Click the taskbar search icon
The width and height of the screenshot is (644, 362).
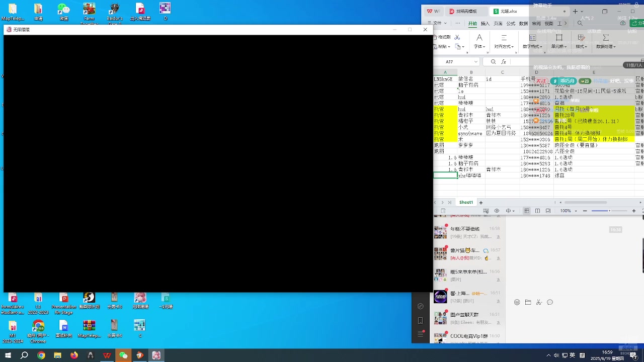tap(24, 355)
